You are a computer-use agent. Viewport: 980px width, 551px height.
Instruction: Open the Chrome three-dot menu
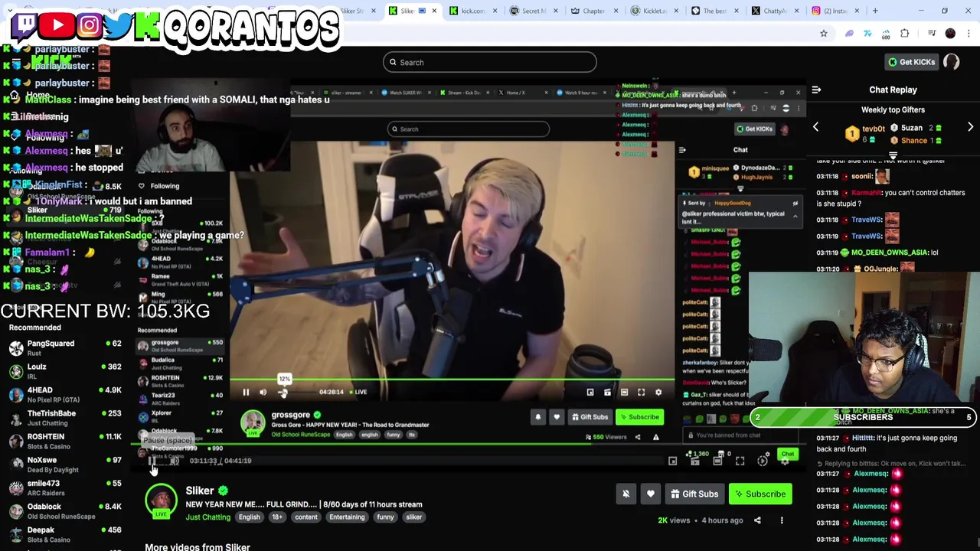(969, 34)
